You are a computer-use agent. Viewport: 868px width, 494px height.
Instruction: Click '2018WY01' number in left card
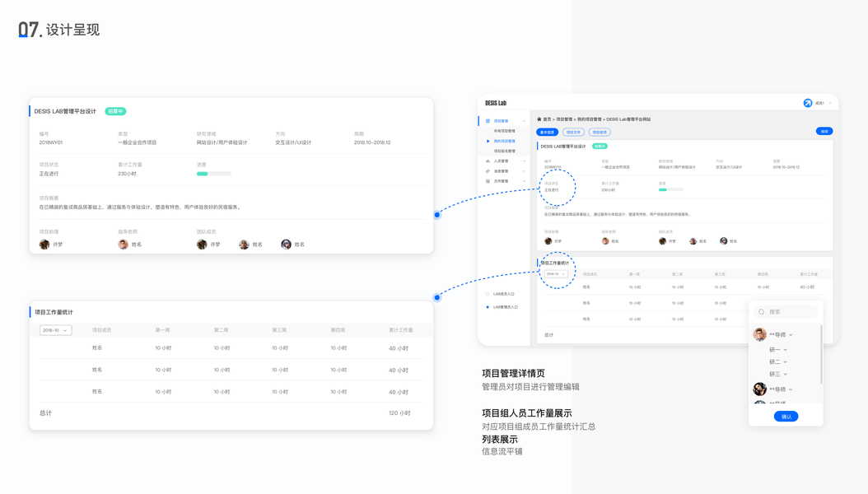click(51, 142)
